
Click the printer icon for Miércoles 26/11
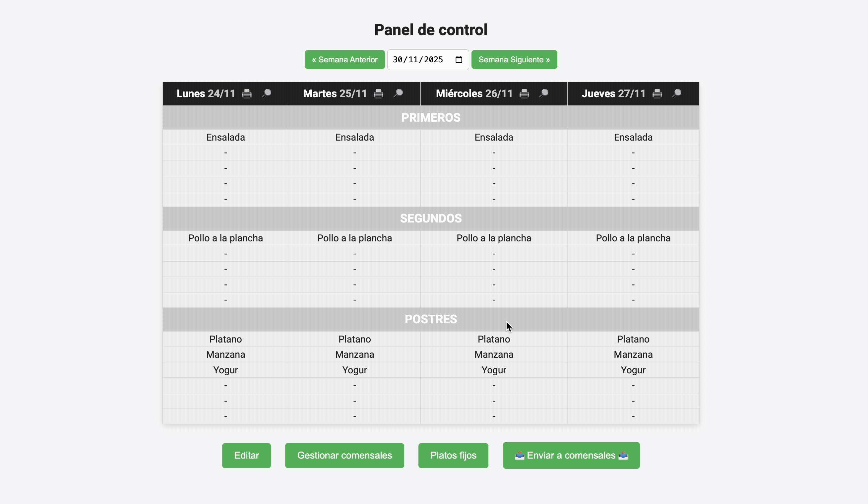point(524,94)
